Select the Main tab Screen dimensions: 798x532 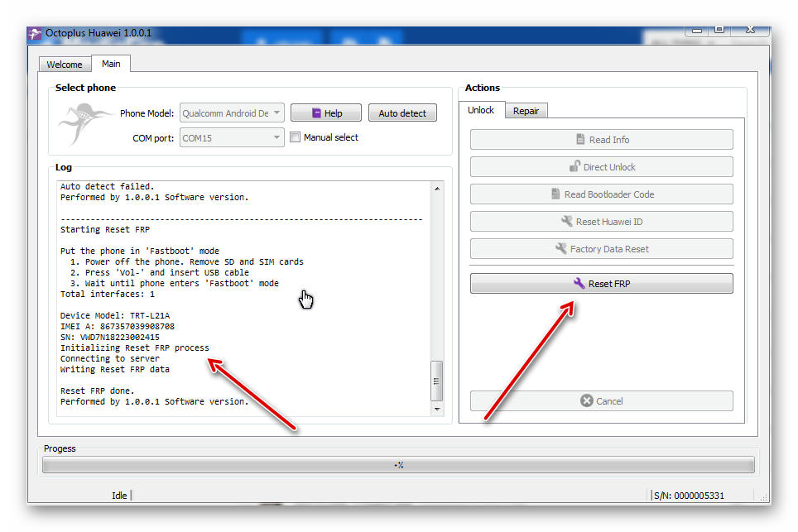coord(111,64)
